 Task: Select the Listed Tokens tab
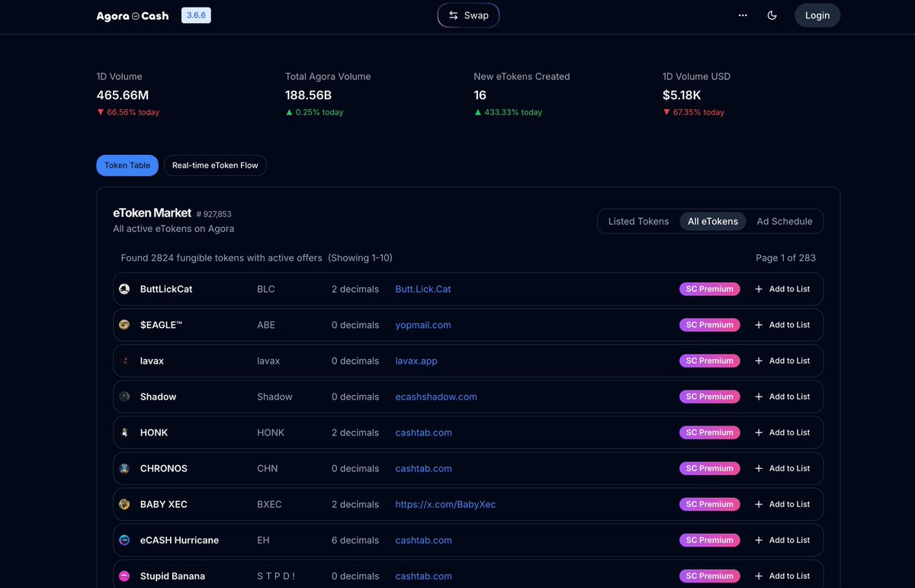(639, 221)
